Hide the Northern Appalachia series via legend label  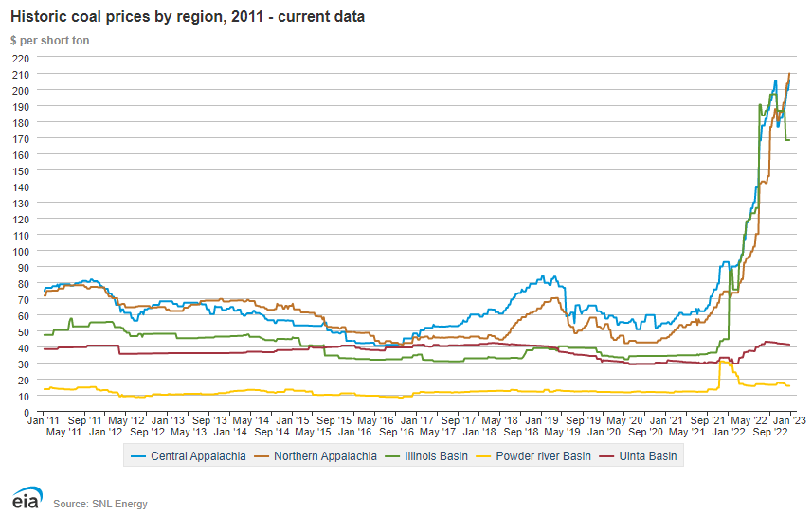pos(323,455)
